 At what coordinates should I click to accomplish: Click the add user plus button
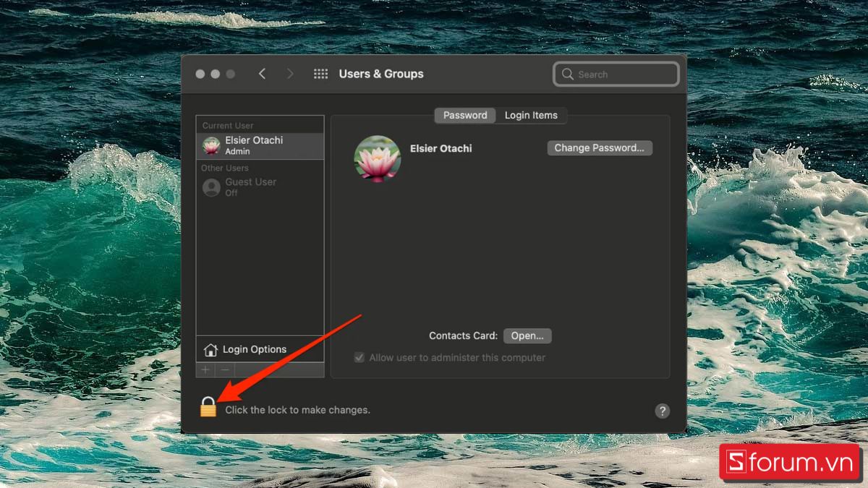(x=205, y=369)
